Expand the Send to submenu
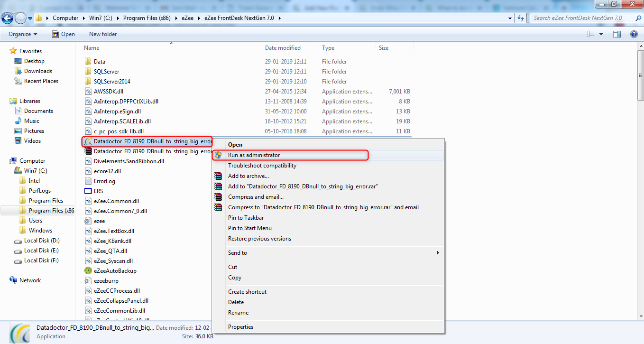644x344 pixels. tap(328, 253)
